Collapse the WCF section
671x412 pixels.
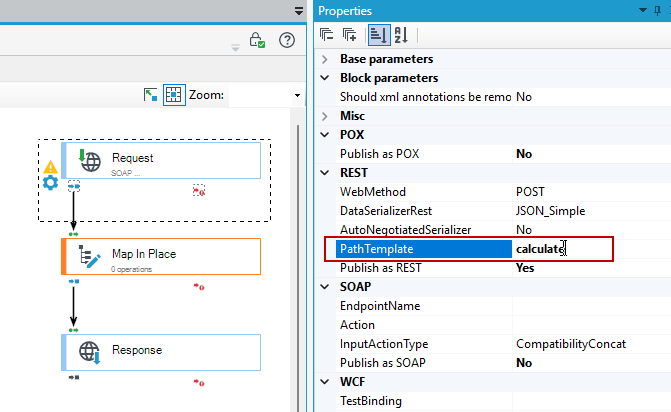pos(325,382)
